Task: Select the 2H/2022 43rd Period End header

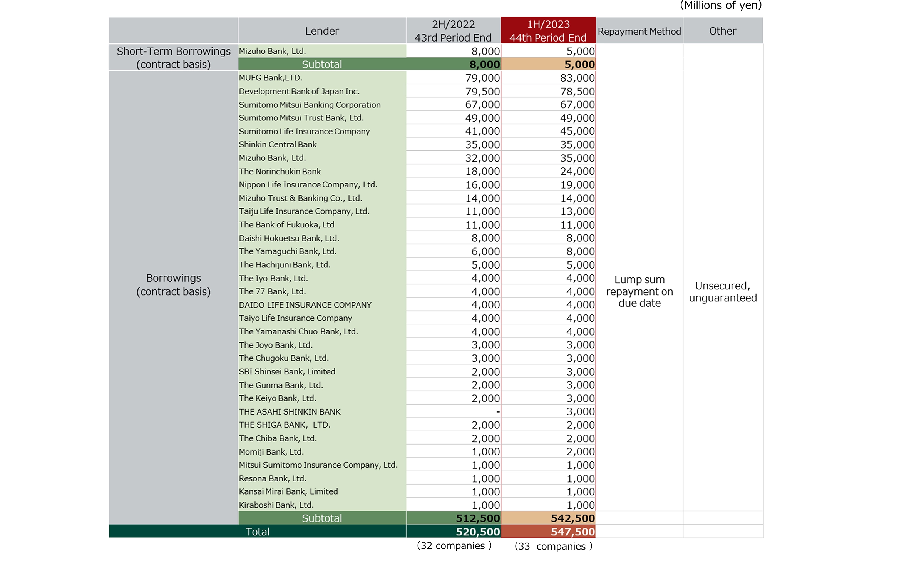Action: (453, 31)
